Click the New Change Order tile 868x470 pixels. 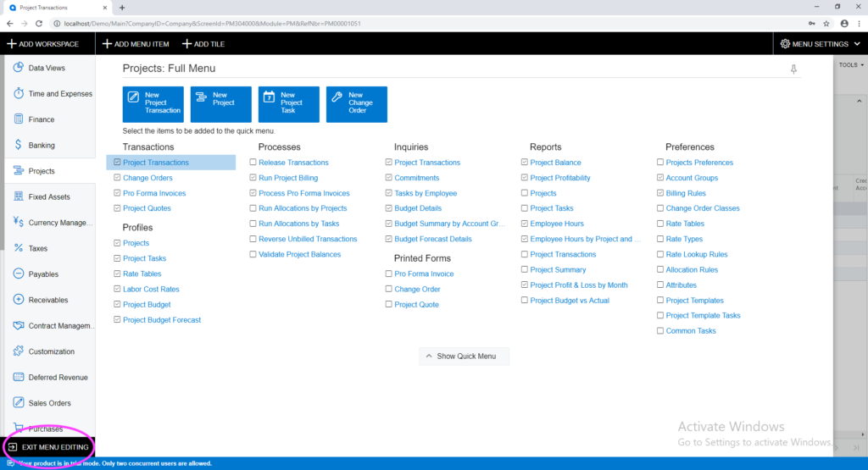click(357, 104)
